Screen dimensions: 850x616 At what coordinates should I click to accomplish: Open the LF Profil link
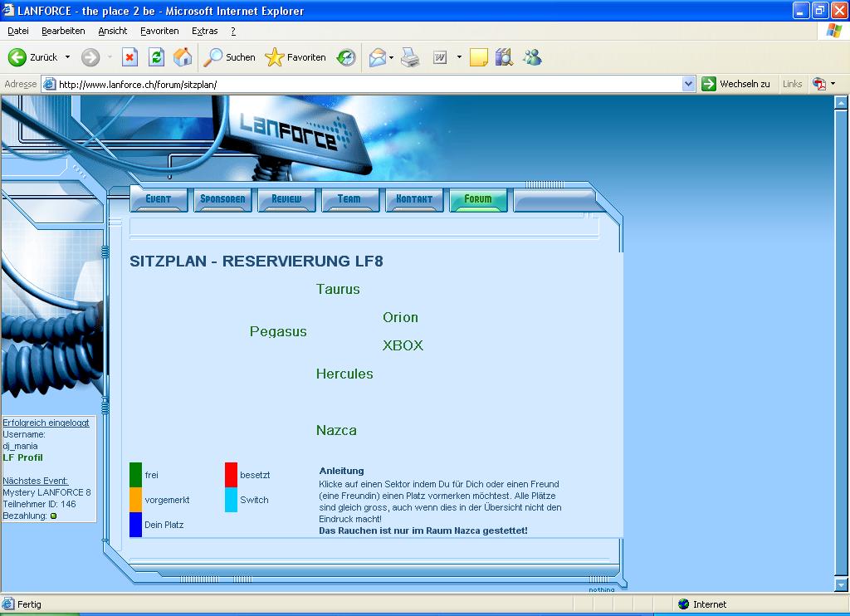tap(22, 457)
